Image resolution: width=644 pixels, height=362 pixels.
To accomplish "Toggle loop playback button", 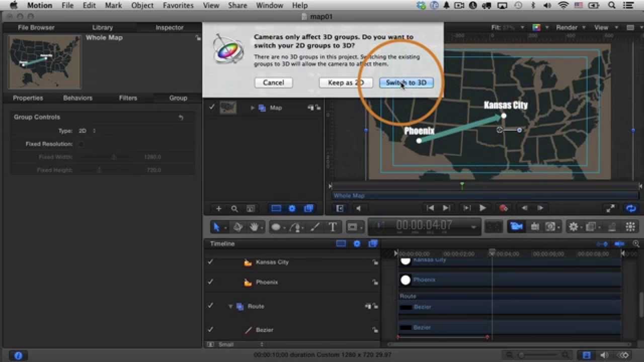I will click(631, 208).
